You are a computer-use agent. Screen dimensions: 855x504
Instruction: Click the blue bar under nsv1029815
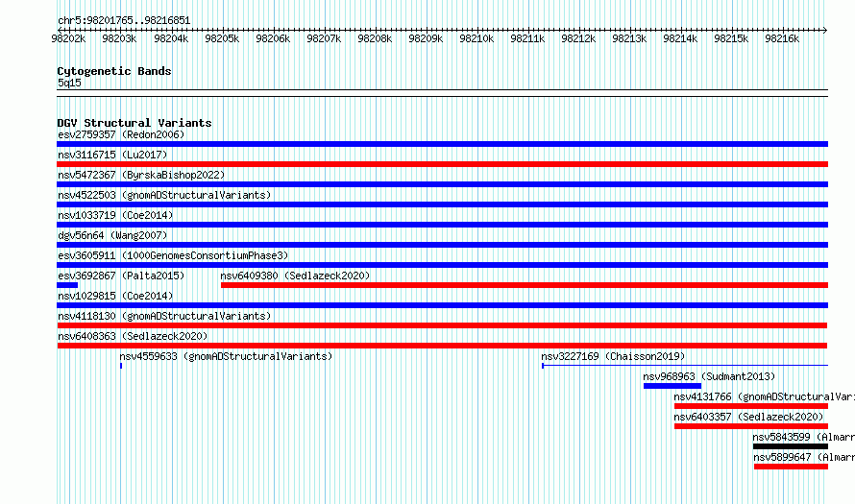coord(442,305)
